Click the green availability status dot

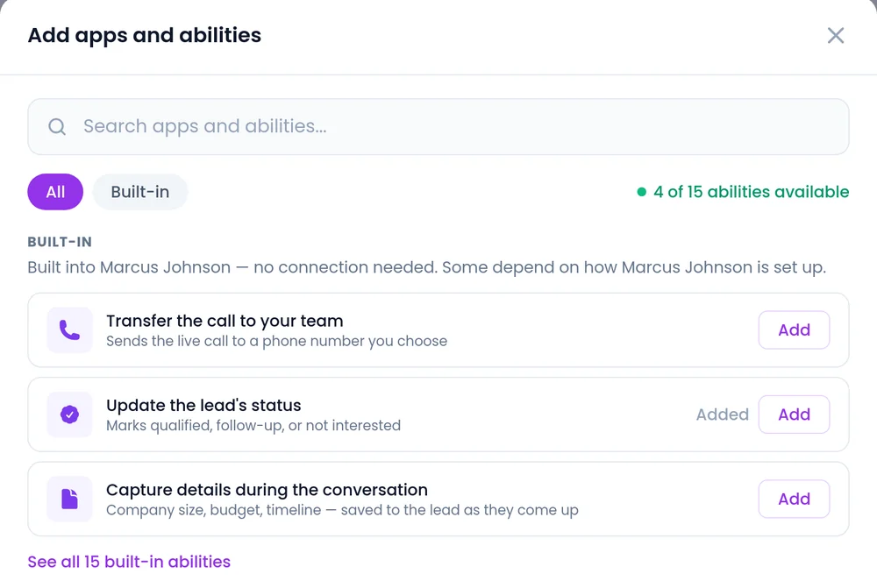pos(642,192)
